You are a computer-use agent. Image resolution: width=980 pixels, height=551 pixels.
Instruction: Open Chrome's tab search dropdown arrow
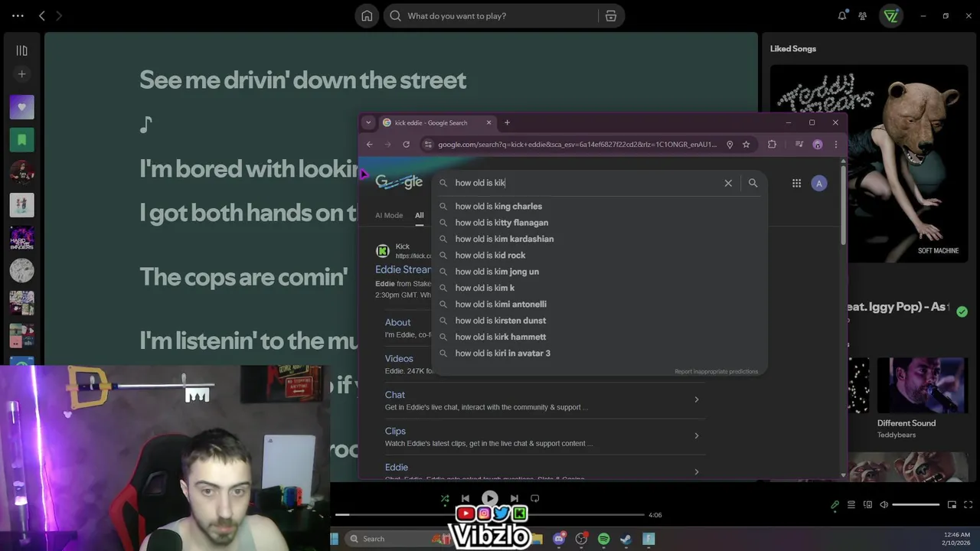368,122
